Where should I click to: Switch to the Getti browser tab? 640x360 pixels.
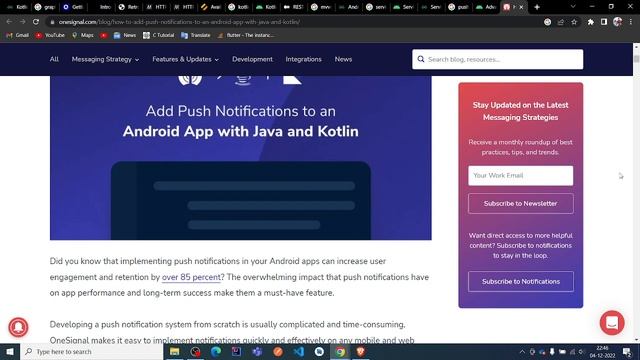[x=72, y=7]
